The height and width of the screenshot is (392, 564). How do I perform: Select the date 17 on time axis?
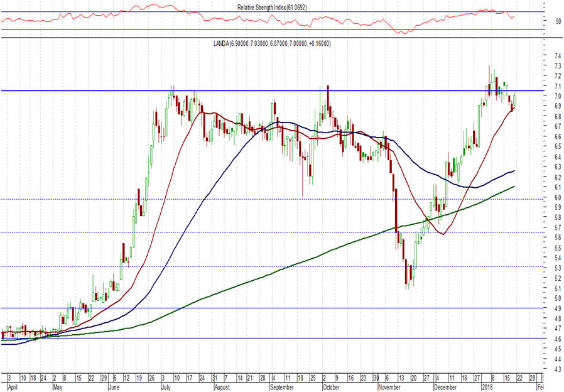189,378
